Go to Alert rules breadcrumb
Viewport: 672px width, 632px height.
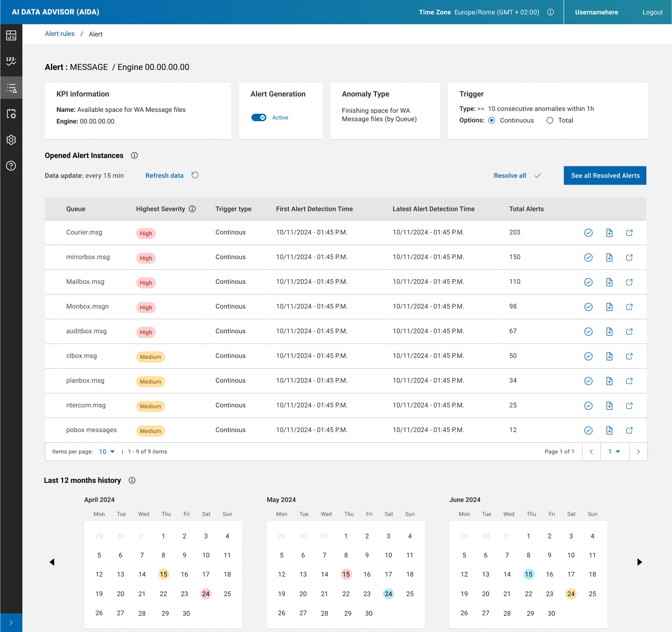tap(60, 34)
